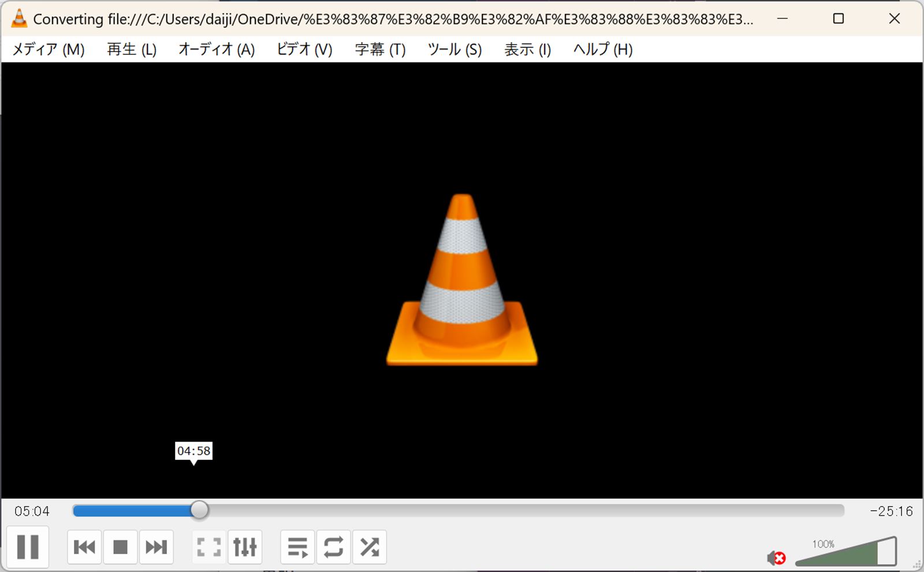The width and height of the screenshot is (924, 572).
Task: Toggle shuffle random playback
Action: coord(370,547)
